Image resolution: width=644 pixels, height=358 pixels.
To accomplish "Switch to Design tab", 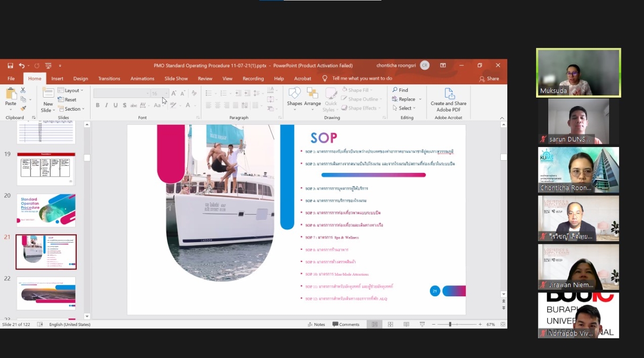I will tap(81, 79).
